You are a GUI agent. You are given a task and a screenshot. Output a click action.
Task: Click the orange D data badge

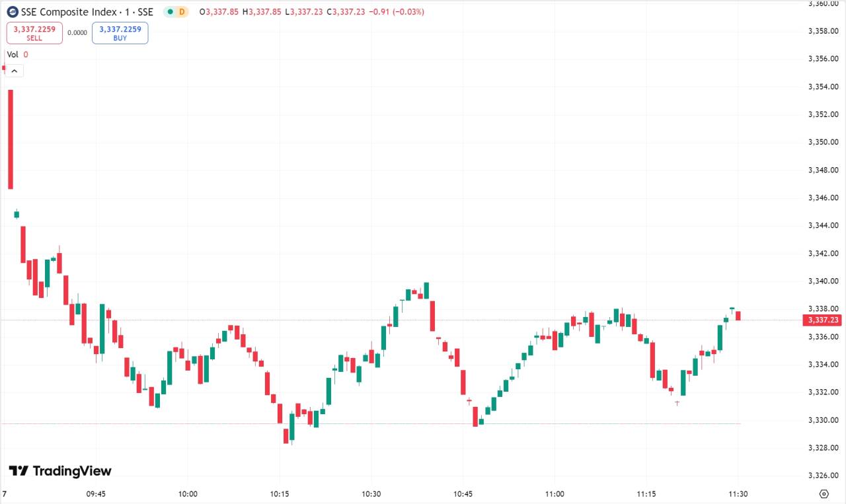(182, 12)
